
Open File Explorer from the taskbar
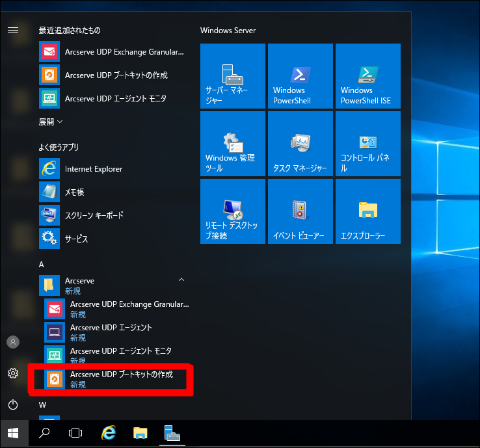[x=140, y=433]
